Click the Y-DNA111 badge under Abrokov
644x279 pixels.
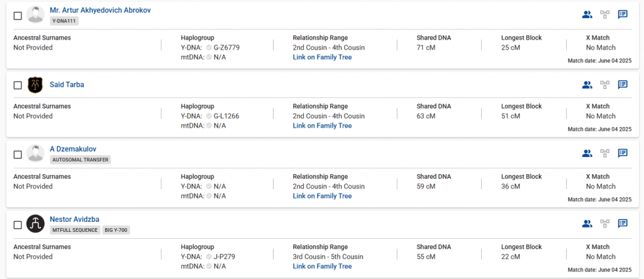64,21
